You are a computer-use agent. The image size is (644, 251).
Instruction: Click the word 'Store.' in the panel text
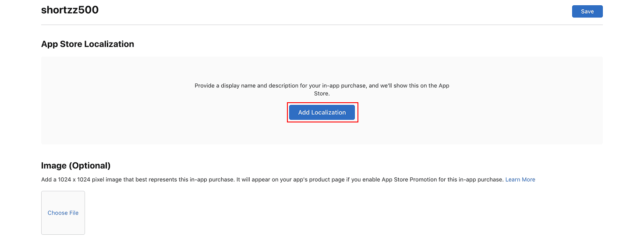pos(322,93)
